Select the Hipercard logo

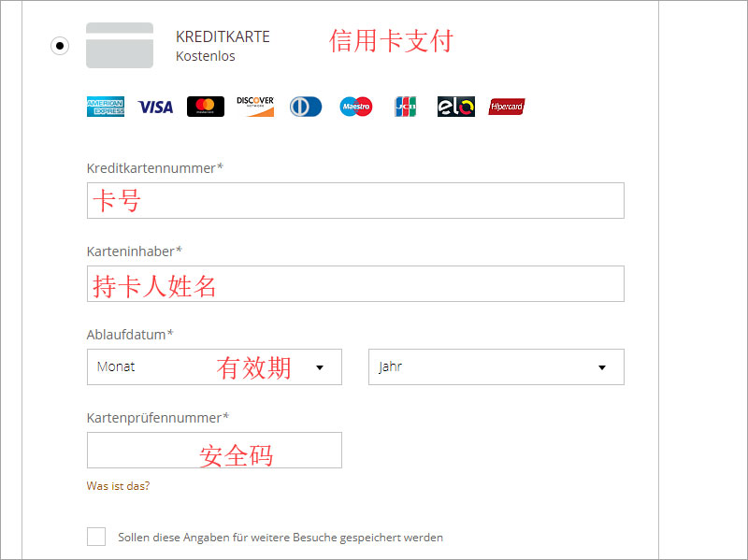pyautogui.click(x=506, y=107)
